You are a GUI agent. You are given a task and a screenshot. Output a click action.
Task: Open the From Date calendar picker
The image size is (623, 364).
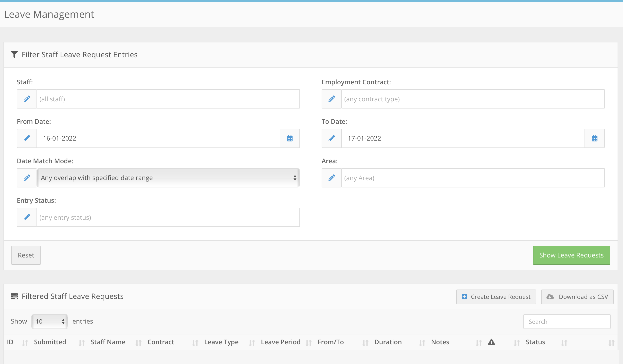(x=290, y=138)
